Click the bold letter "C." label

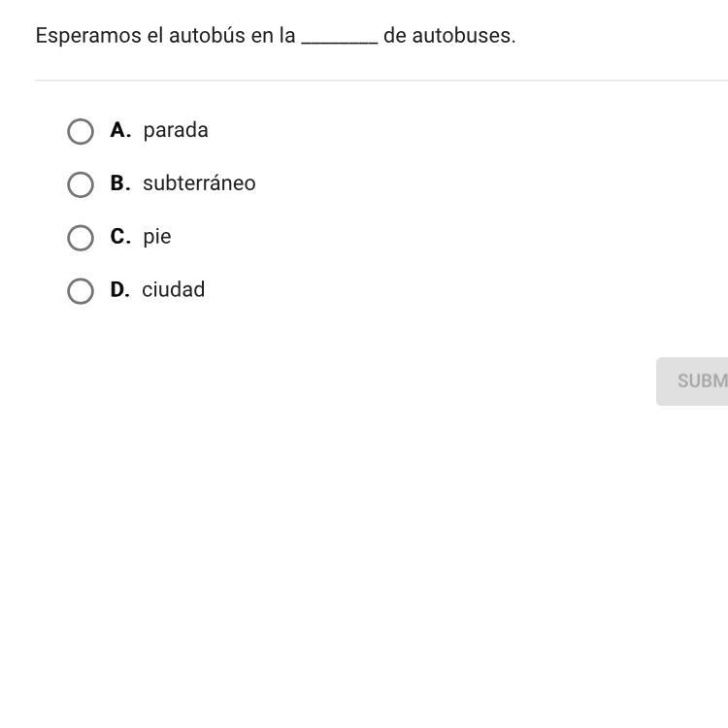pos(120,237)
